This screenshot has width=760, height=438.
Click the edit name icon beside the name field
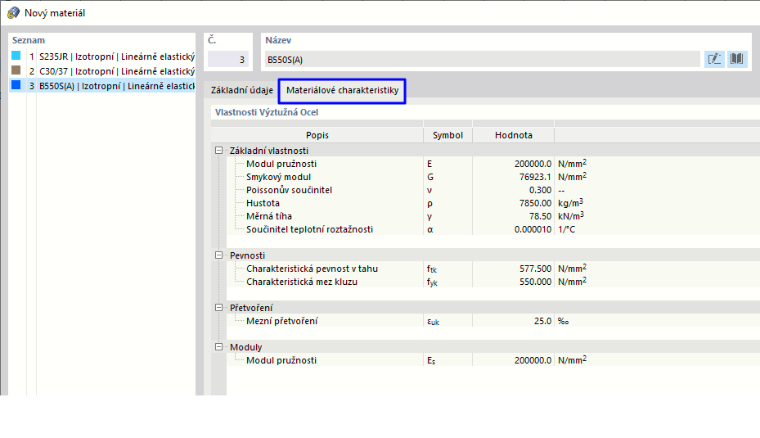click(x=714, y=59)
